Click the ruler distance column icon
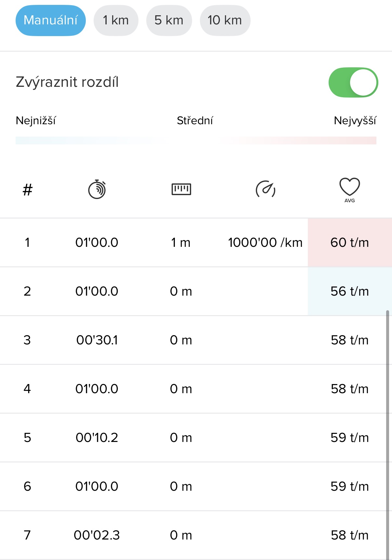 tap(181, 189)
